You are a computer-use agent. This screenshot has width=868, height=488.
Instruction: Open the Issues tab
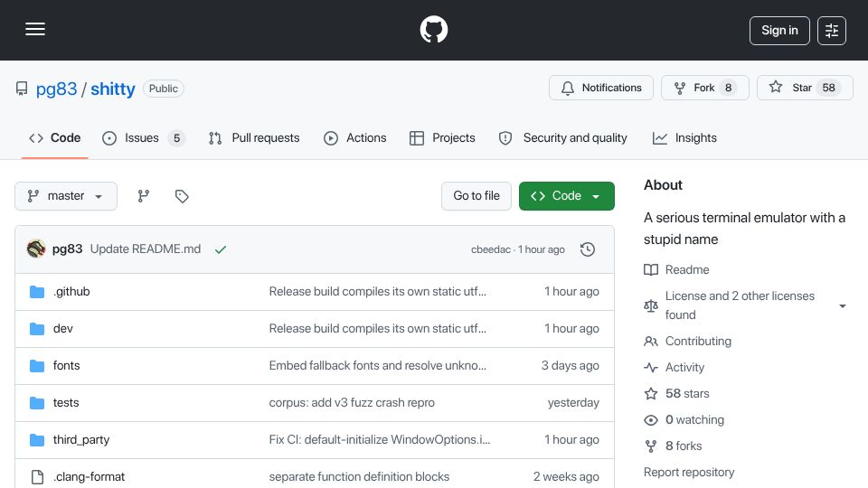(144, 137)
